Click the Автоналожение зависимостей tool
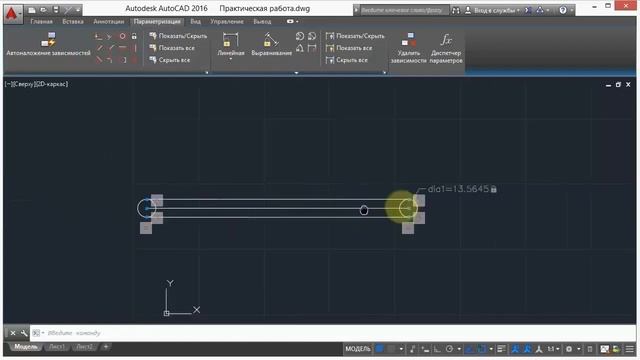Image resolution: width=640 pixels, height=360 pixels. point(48,45)
